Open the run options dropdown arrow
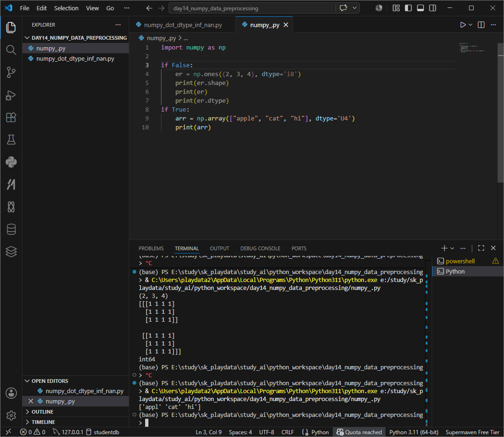Viewport: 504px width, 437px height. (470, 25)
